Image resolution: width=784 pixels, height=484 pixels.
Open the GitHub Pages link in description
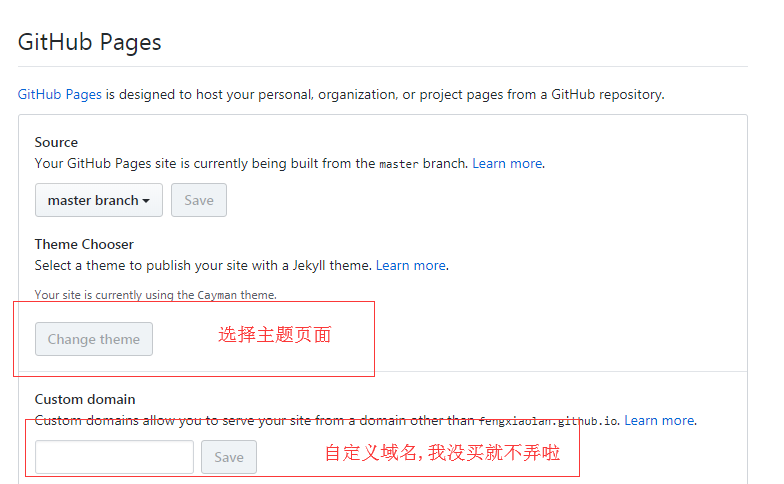pos(60,94)
